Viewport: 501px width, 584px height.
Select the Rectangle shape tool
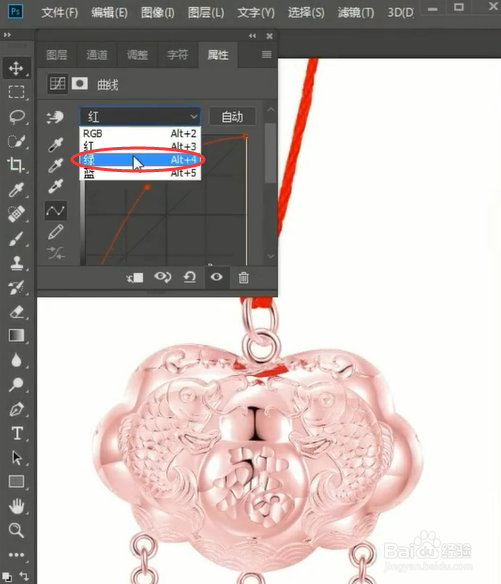(16, 482)
